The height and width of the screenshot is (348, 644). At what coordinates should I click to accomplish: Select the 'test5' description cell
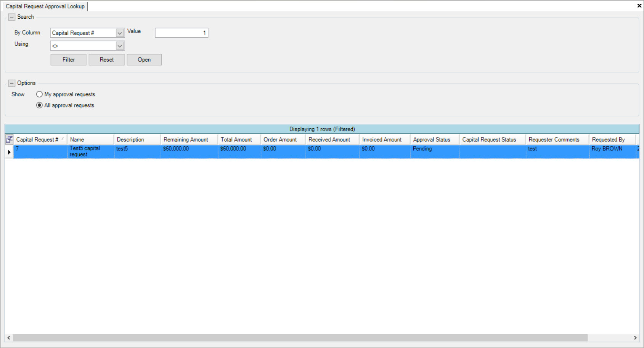coord(138,152)
